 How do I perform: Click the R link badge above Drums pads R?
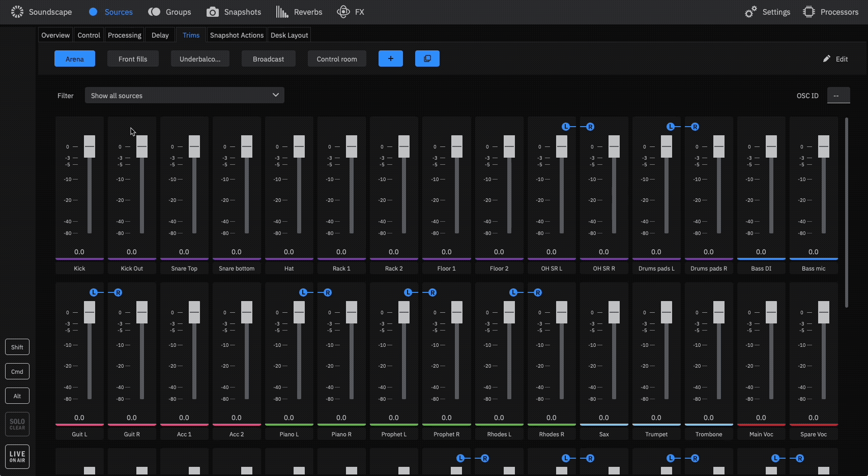click(x=695, y=127)
